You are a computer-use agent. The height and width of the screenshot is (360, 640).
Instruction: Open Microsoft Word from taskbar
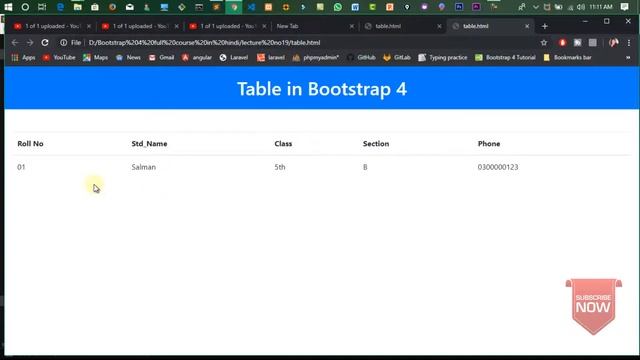(355, 7)
